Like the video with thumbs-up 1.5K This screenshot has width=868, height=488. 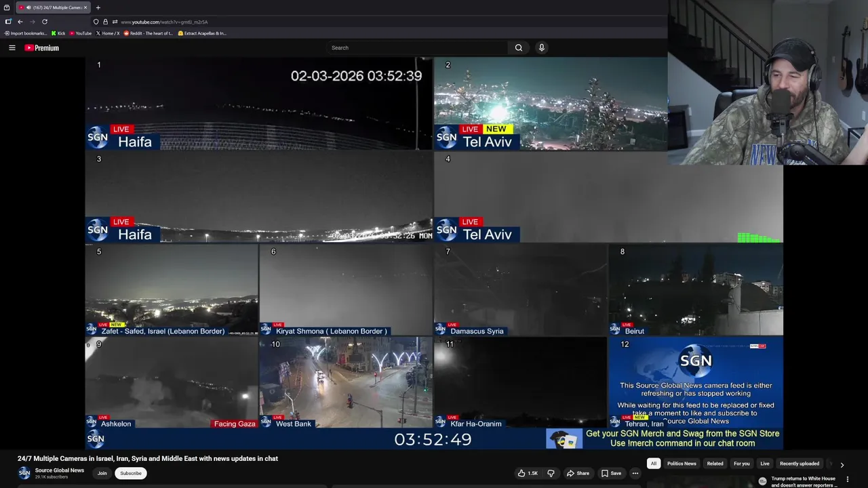tap(528, 473)
